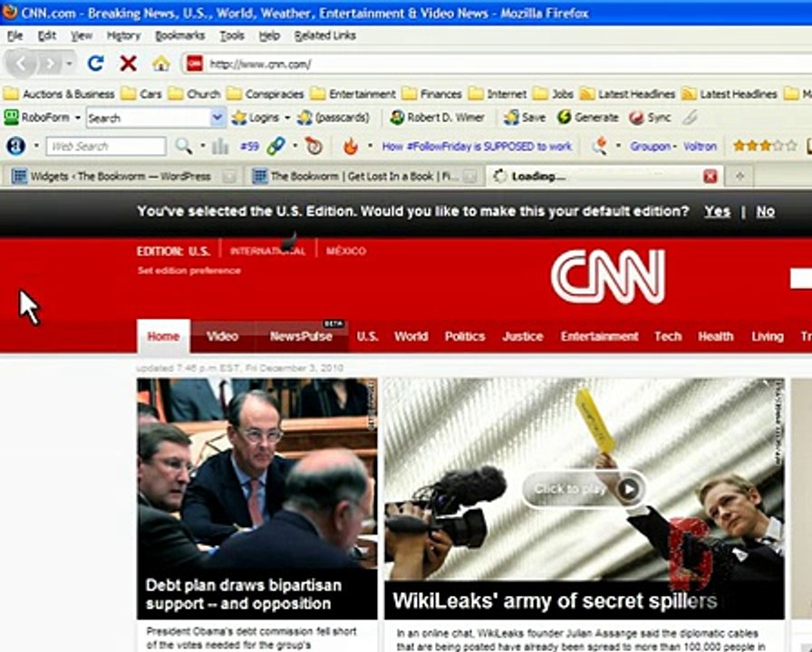Click the orange flame hot topics icon
This screenshot has height=652, width=812.
tap(351, 147)
